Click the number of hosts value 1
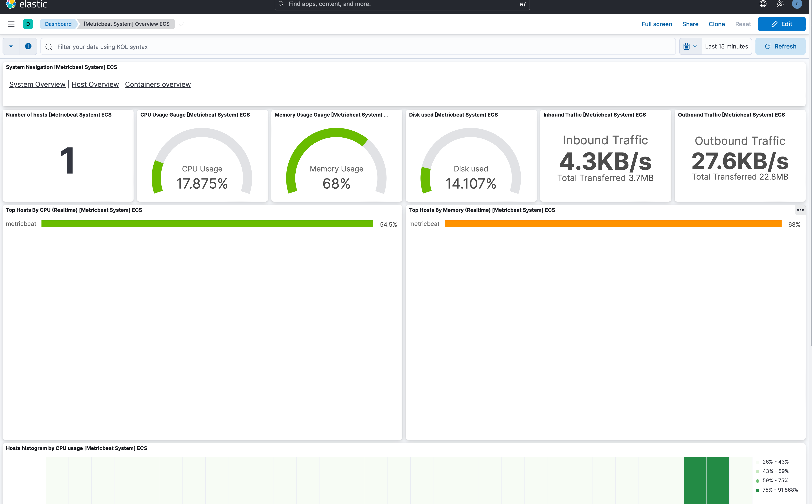 (67, 161)
